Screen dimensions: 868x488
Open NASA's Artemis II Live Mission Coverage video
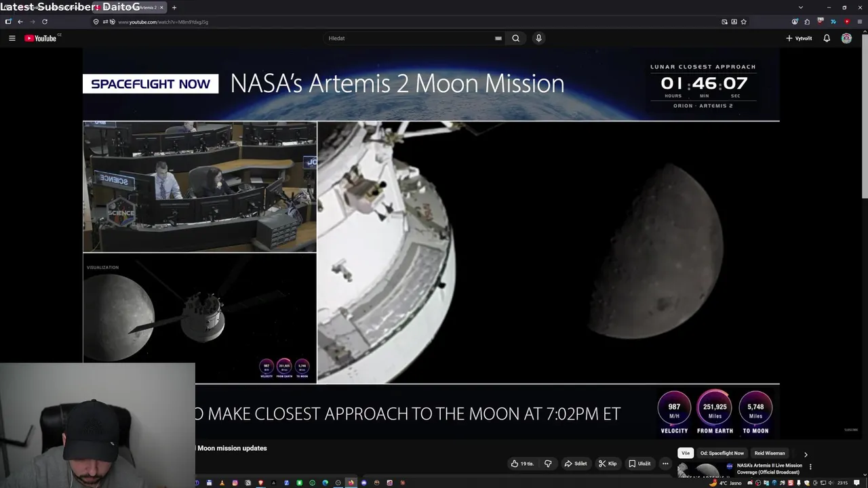tap(770, 468)
